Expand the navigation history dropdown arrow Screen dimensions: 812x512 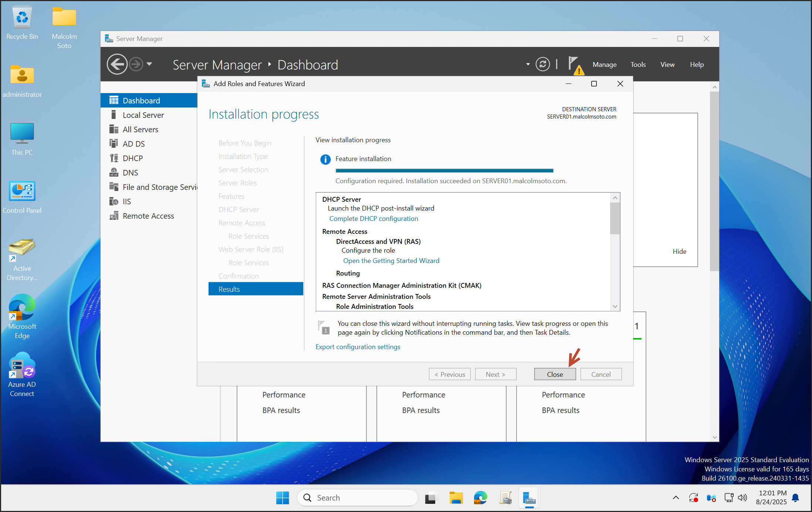point(149,64)
